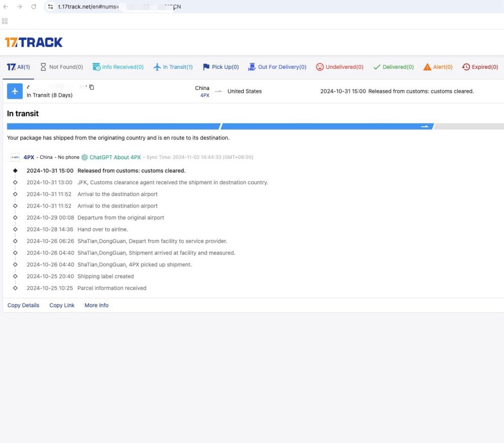Click the blue airplane status icon
The height and width of the screenshot is (443, 504).
click(15, 91)
